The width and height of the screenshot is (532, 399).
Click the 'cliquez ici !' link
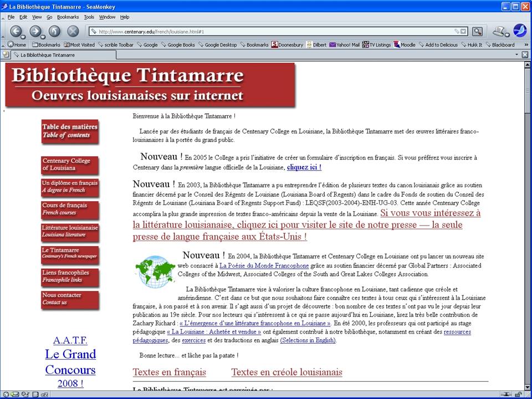click(304, 167)
